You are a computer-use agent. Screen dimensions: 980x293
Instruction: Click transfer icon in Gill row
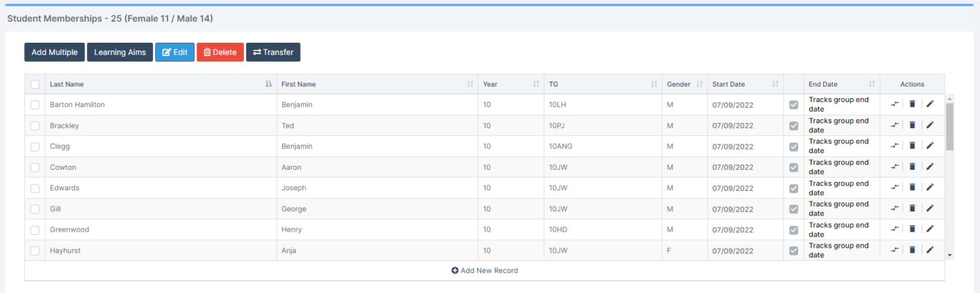coord(895,209)
